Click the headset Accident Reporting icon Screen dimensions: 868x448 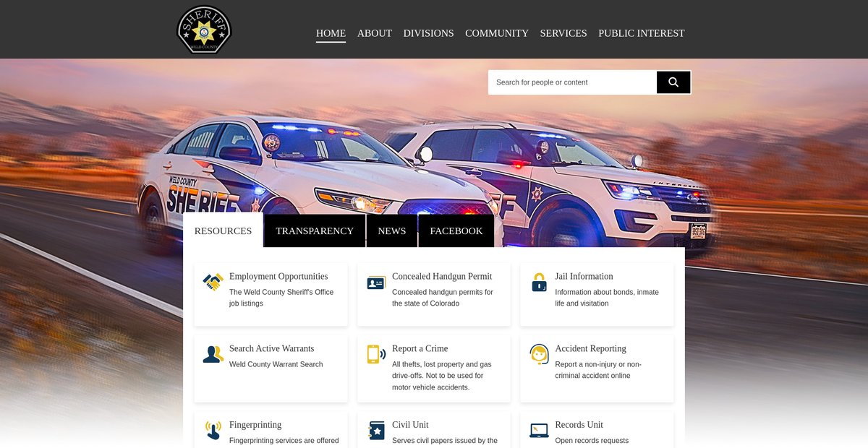tap(539, 354)
